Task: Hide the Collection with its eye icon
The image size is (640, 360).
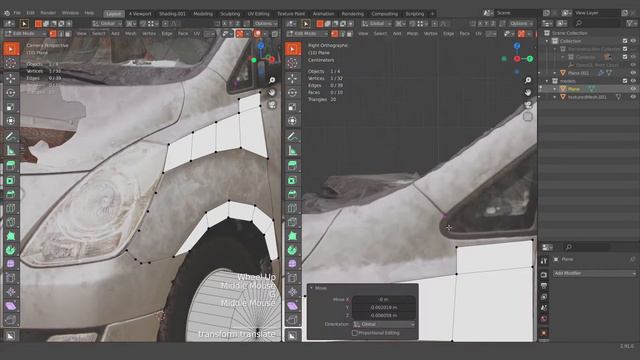Action: [x=633, y=41]
